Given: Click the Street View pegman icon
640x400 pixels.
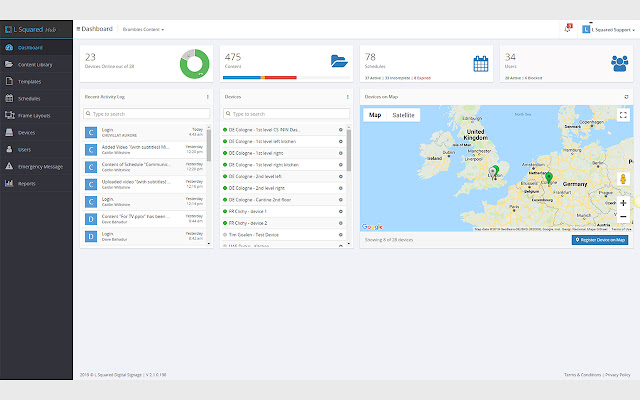Looking at the screenshot, I should [x=623, y=180].
